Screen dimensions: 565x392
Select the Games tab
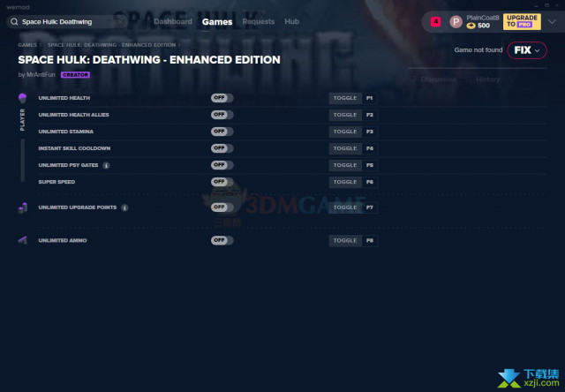(217, 22)
